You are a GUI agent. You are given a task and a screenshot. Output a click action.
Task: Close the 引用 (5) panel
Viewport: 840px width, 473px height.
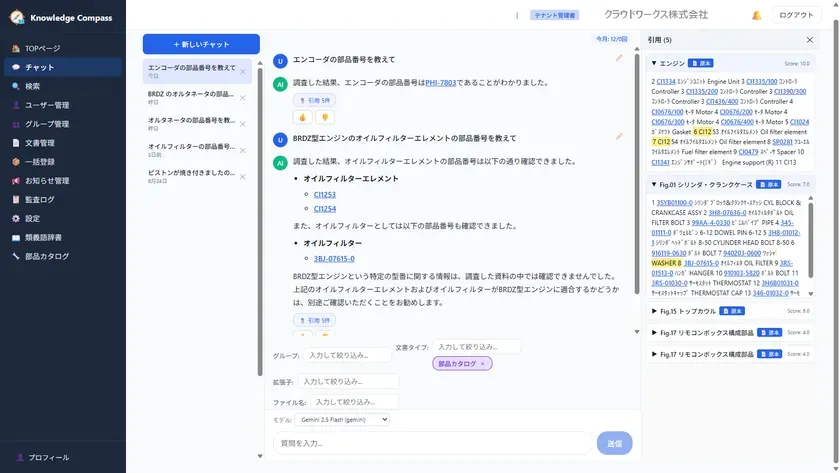click(809, 40)
